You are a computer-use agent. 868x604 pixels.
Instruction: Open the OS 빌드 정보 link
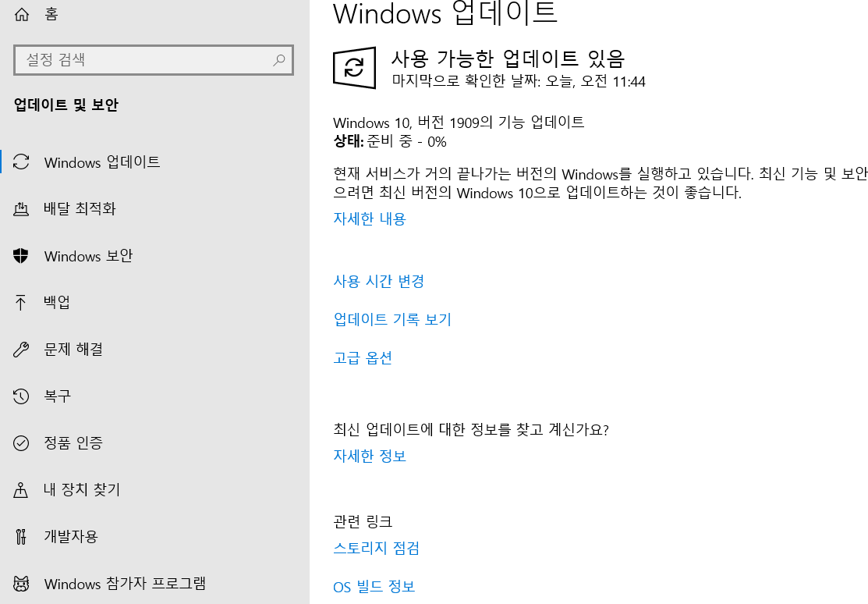coord(374,587)
